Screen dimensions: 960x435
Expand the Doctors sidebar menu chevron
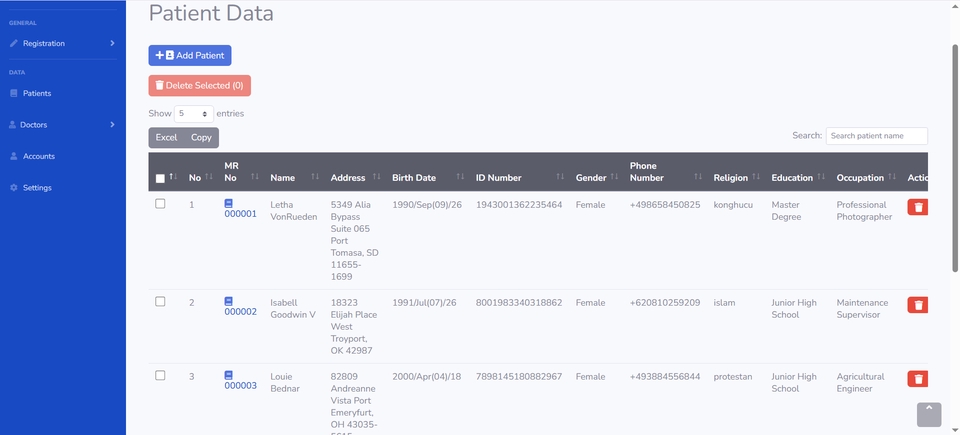(x=112, y=125)
